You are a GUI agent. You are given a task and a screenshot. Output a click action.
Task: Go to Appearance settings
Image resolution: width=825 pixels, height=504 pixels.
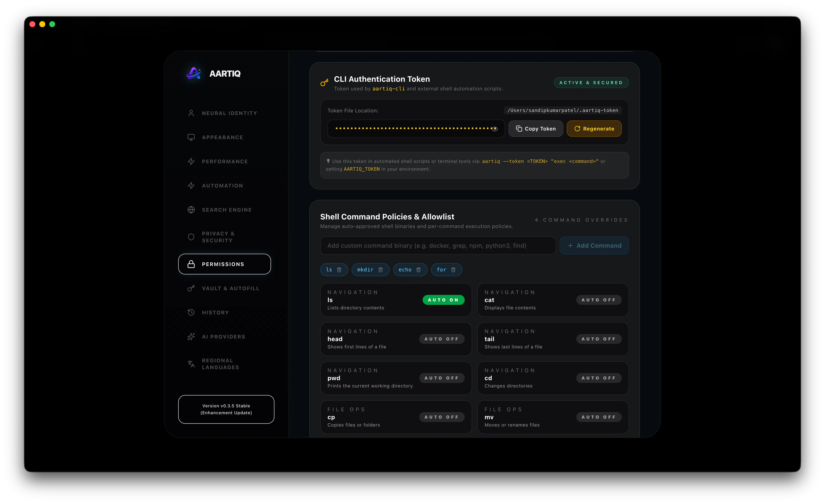click(224, 137)
